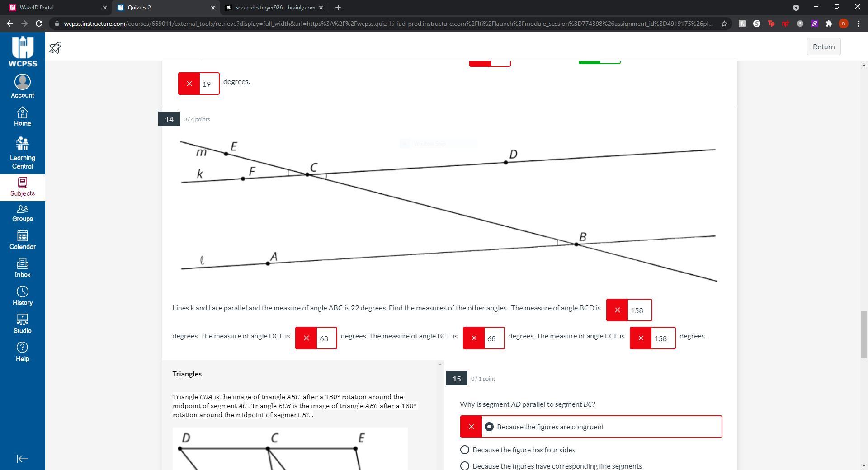Click the angle BCD answer field
Viewport: 868px width, 470px height.
tap(639, 310)
